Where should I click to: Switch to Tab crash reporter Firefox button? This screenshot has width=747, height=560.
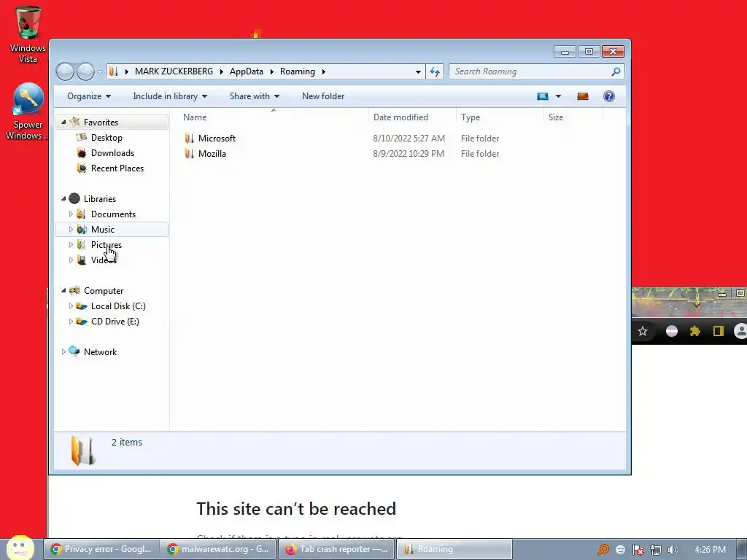[x=336, y=549]
